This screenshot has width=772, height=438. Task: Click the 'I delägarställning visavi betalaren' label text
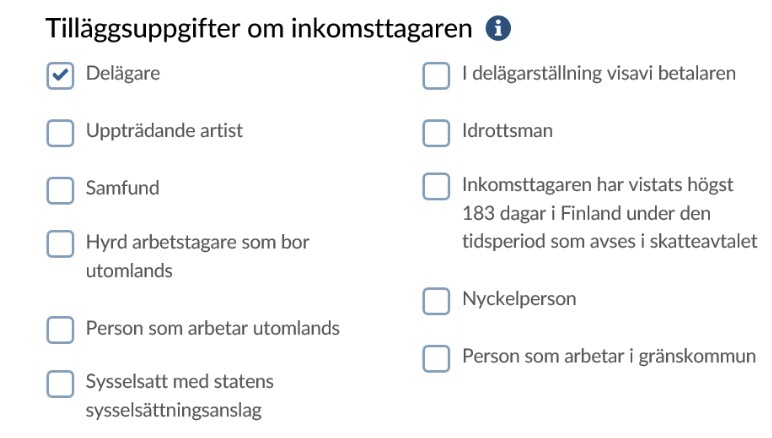click(598, 74)
